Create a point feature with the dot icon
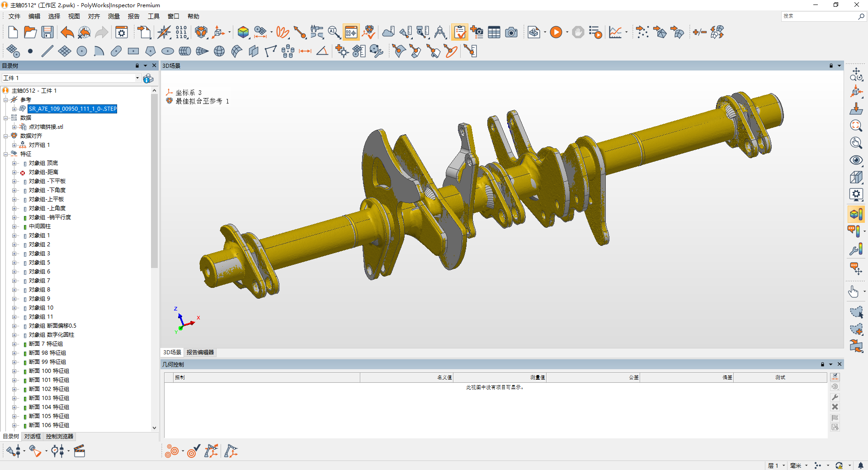 coord(30,52)
